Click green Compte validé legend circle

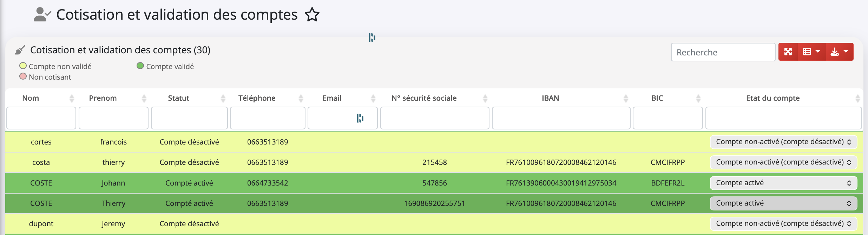pyautogui.click(x=140, y=66)
